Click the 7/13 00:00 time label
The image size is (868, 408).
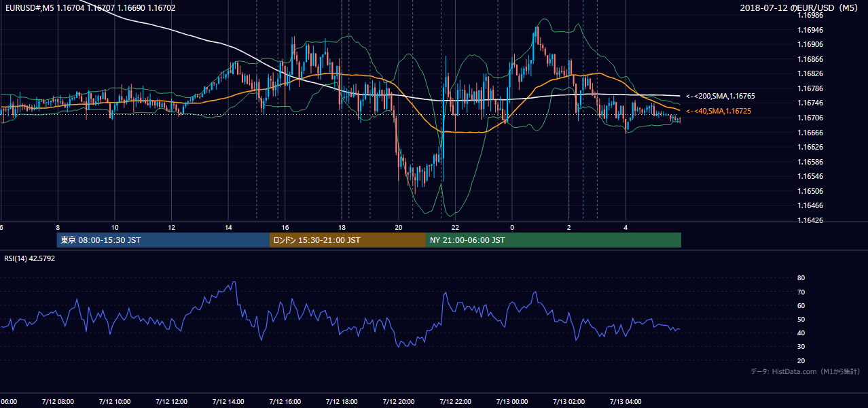[512, 401]
